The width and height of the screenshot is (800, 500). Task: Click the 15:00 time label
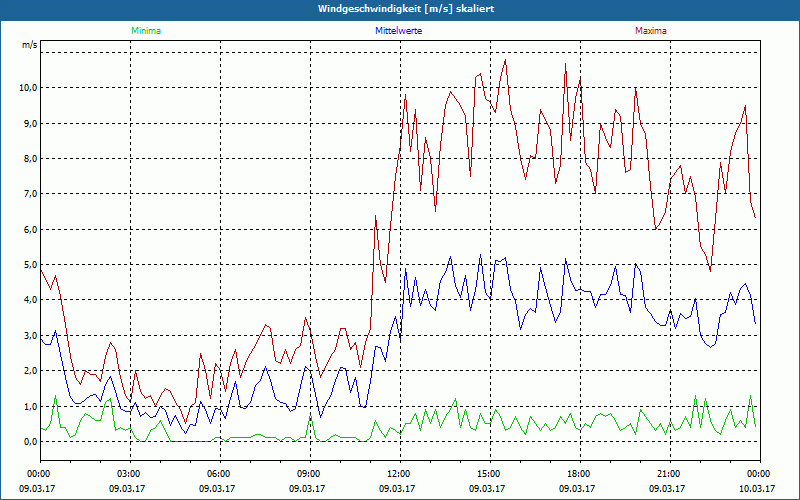tap(490, 474)
